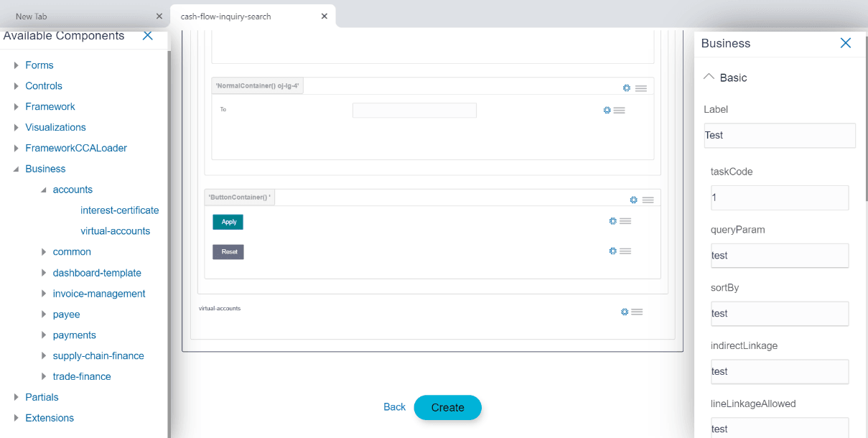
Task: Click drag handle in the Reset button row
Action: (x=625, y=251)
